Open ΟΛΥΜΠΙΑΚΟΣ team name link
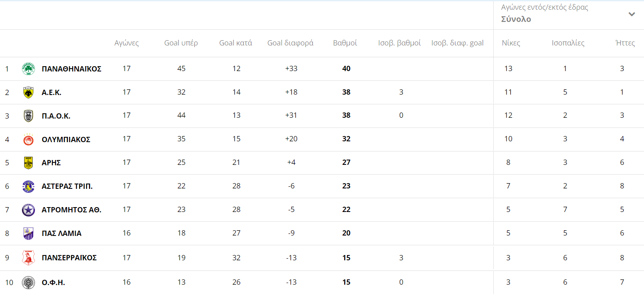Viewport: 644px width, 294px height. [66, 140]
